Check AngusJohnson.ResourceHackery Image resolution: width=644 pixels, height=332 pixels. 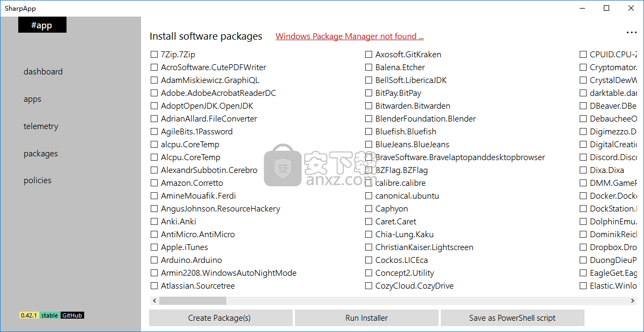154,209
